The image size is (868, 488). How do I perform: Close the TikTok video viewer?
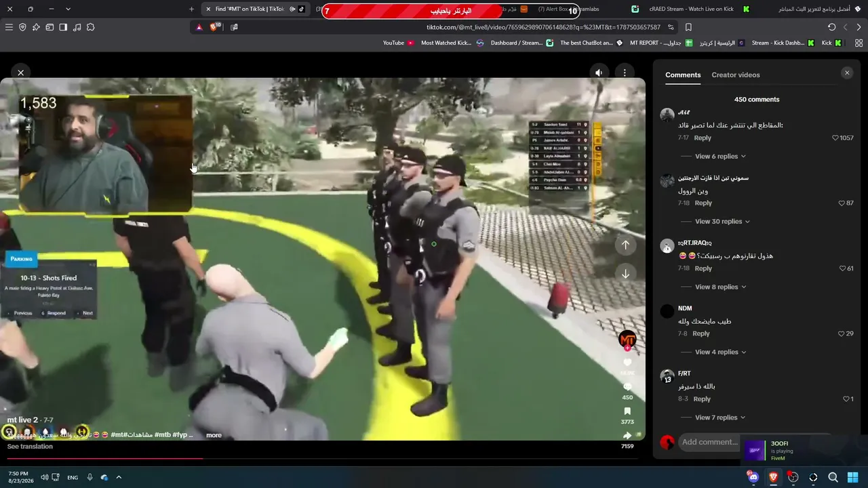coord(20,73)
